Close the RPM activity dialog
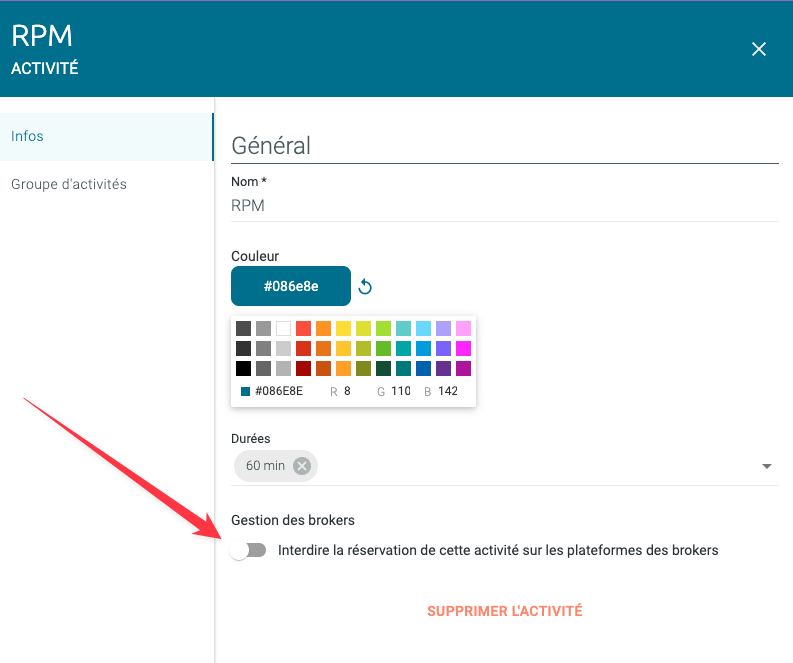The image size is (793, 663). click(759, 49)
